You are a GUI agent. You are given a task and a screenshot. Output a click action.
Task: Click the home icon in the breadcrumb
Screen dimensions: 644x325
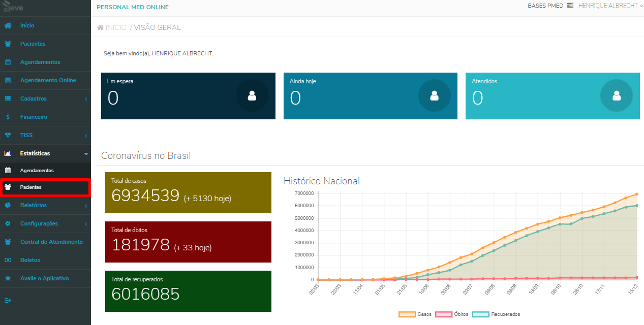point(101,27)
